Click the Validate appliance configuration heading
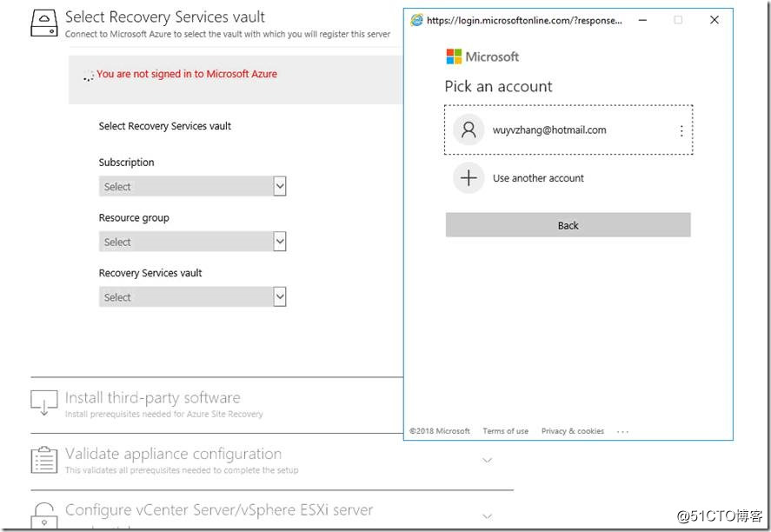 point(173,454)
